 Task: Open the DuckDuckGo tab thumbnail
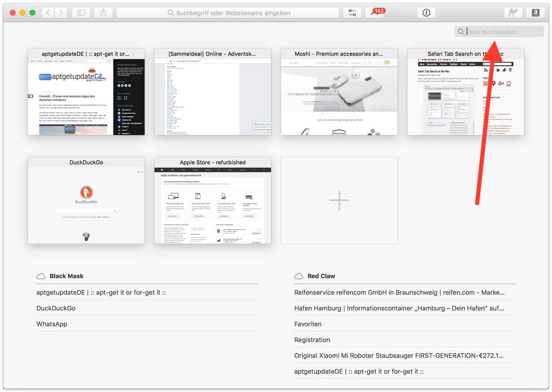pyautogui.click(x=86, y=200)
